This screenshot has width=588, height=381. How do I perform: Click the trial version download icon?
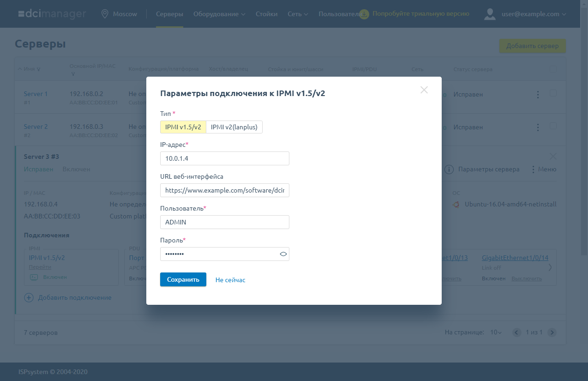coord(364,14)
